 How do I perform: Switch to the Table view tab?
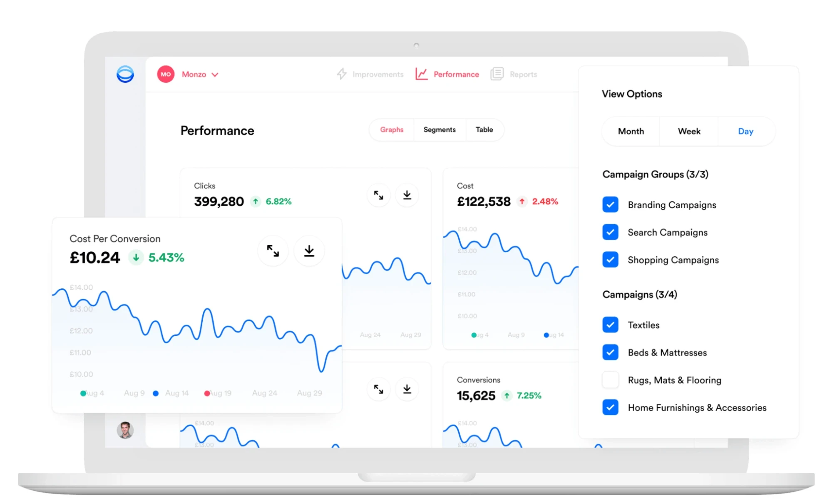coord(484,130)
